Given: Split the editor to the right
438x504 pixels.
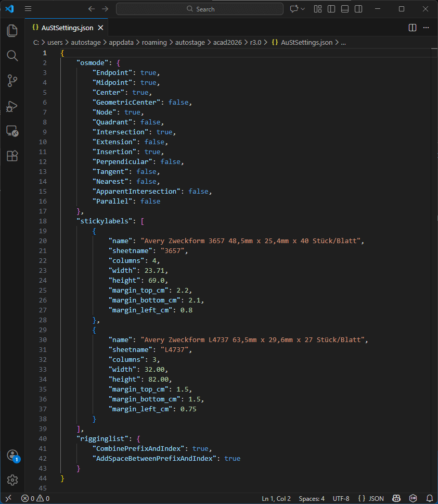Looking at the screenshot, I should (412, 28).
